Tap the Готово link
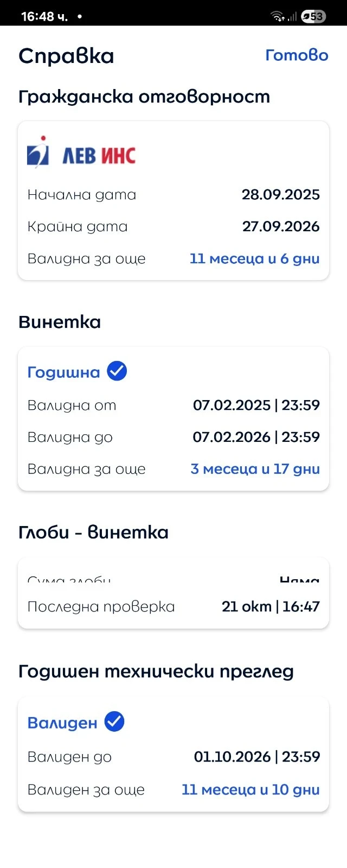The width and height of the screenshot is (347, 868). tap(297, 55)
